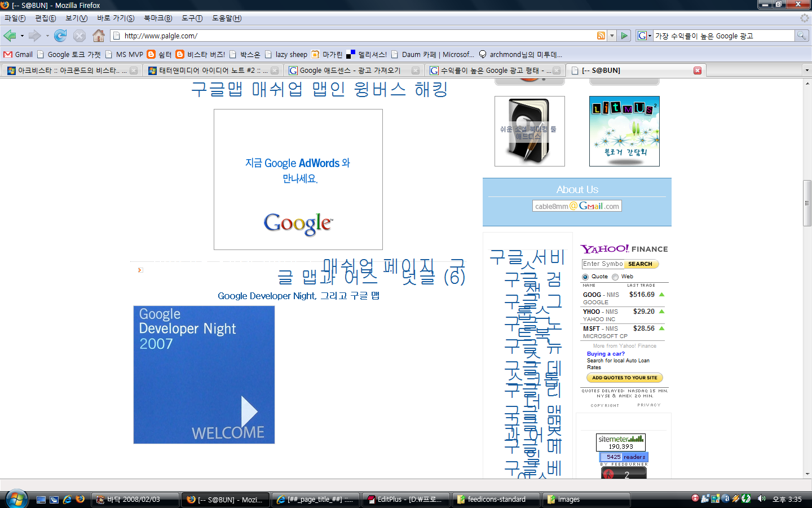The height and width of the screenshot is (508, 812).
Task: Click the MSFT stock quote link
Action: tap(592, 329)
